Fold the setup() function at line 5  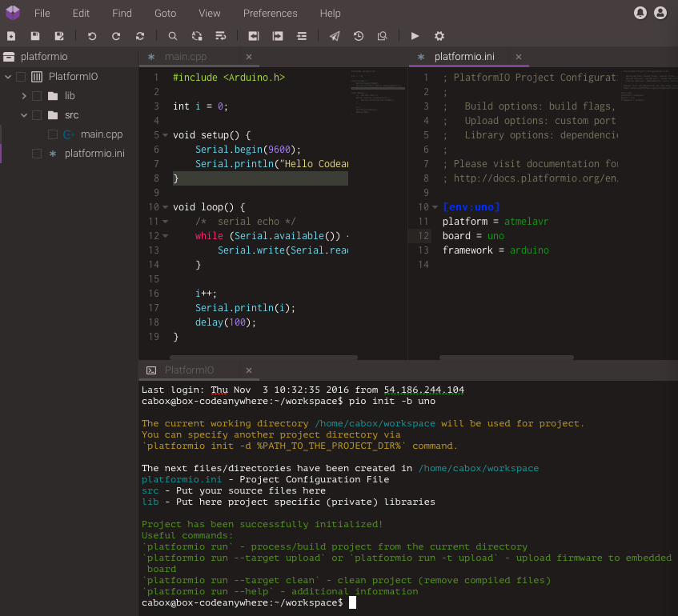(165, 135)
